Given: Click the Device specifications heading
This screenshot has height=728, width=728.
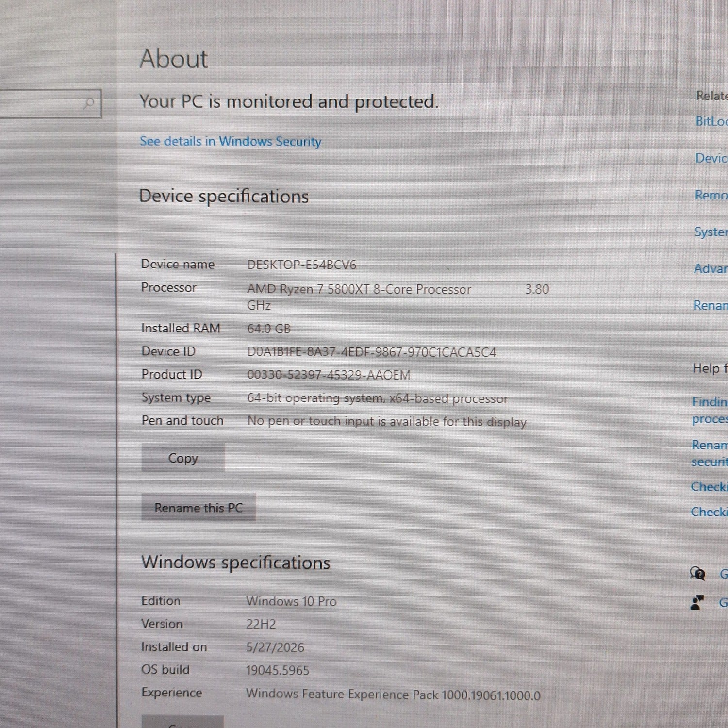Looking at the screenshot, I should coord(224,197).
